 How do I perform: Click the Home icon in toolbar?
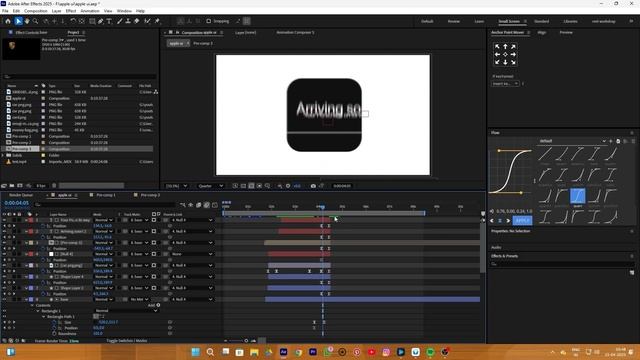8,21
